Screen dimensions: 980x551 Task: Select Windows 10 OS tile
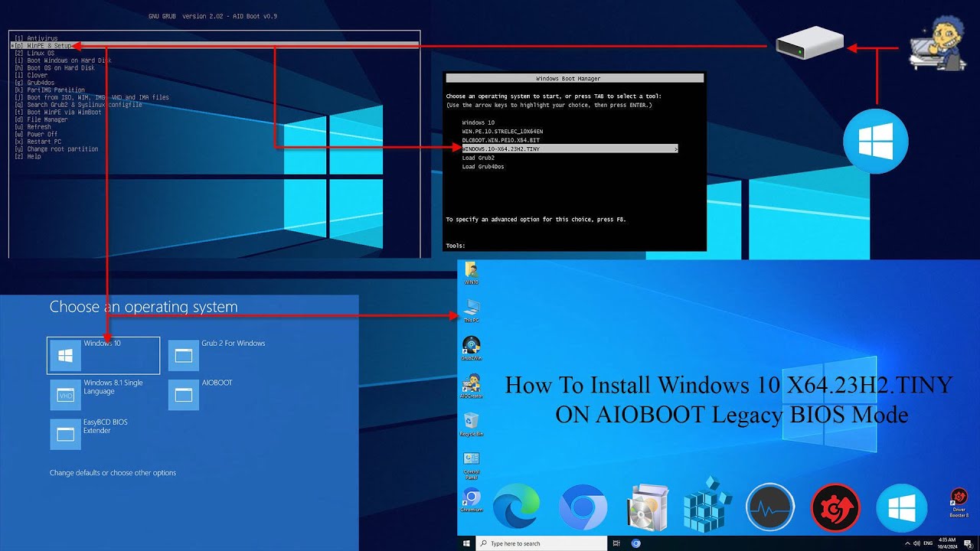pyautogui.click(x=103, y=355)
